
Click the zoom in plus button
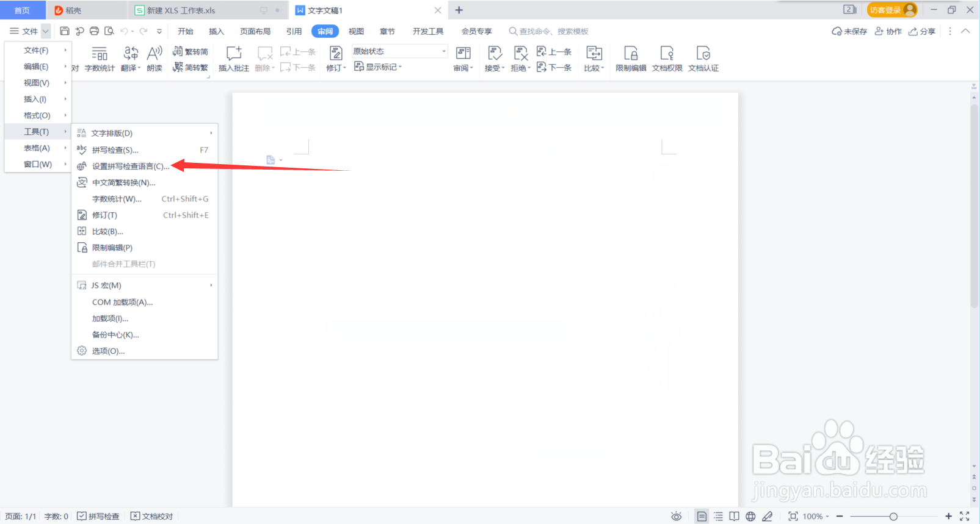[948, 517]
